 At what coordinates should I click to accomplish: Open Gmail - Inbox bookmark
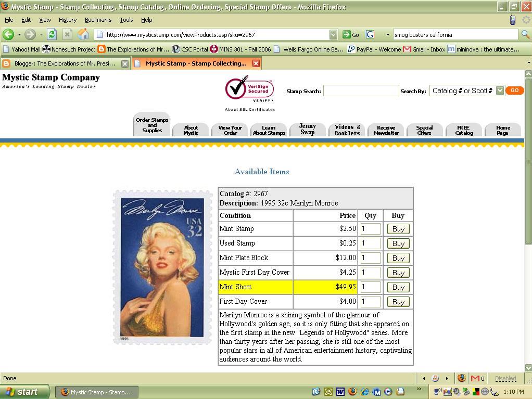424,49
